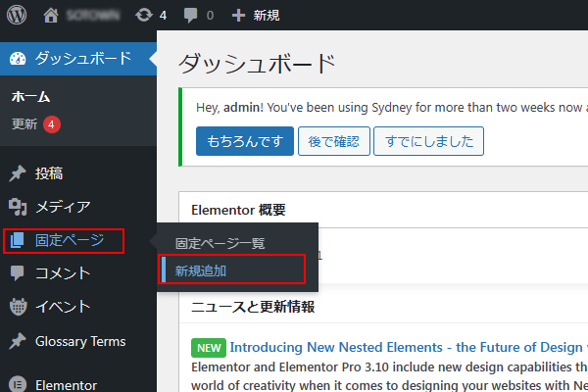Click the updates count 4 in admin bar
Screen dimensions: 588x392
click(x=163, y=16)
